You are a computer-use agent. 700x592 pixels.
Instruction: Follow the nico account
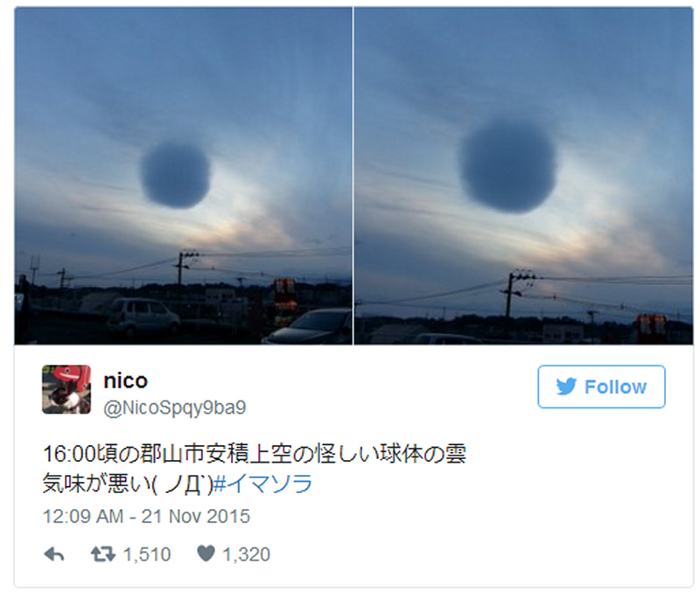pyautogui.click(x=601, y=387)
